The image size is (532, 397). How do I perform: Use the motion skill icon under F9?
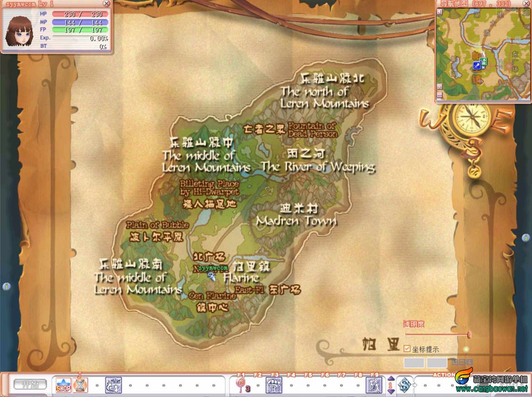374,385
